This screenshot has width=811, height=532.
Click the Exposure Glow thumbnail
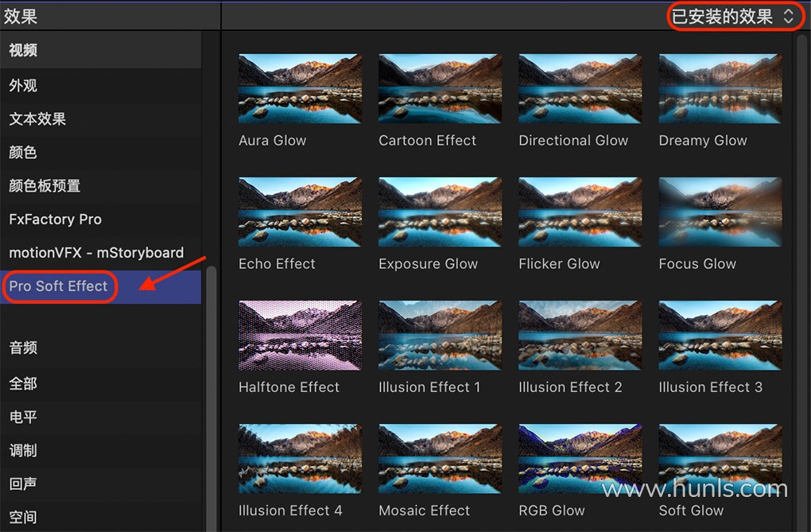(x=440, y=212)
